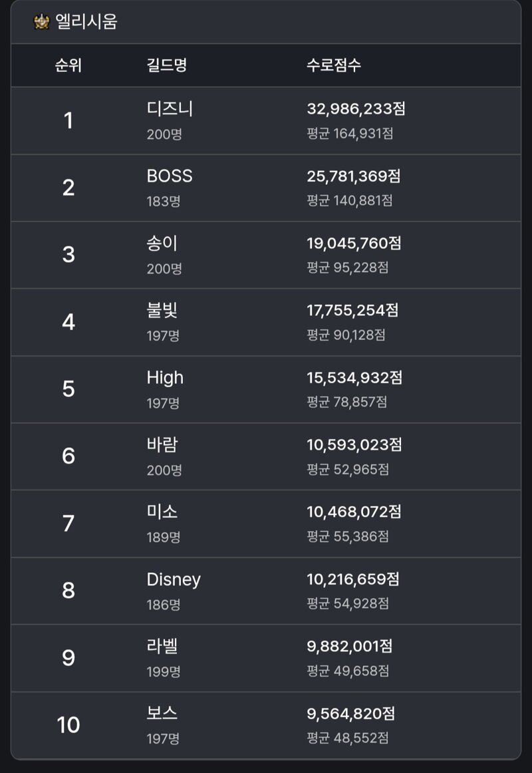This screenshot has width=532, height=773.
Task: Open the 미소 guild entry
Action: 266,524
